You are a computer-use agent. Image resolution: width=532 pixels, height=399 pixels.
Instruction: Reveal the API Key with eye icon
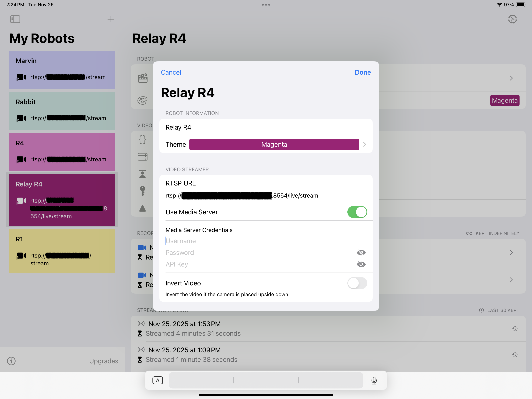361,264
